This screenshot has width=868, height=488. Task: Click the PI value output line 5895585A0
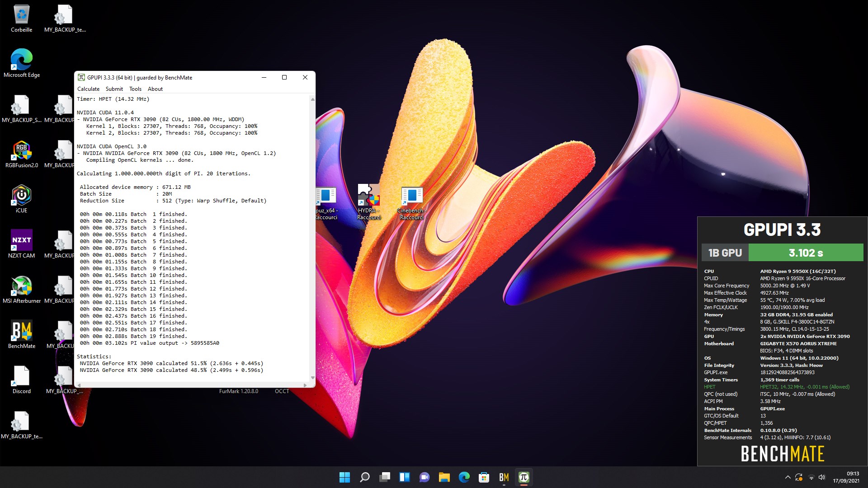click(150, 343)
